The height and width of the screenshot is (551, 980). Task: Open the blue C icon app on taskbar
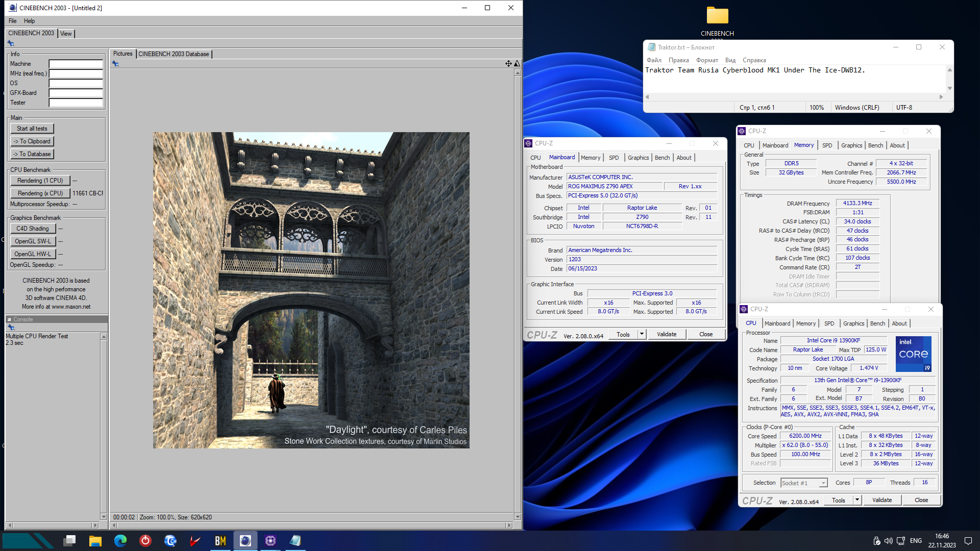170,540
